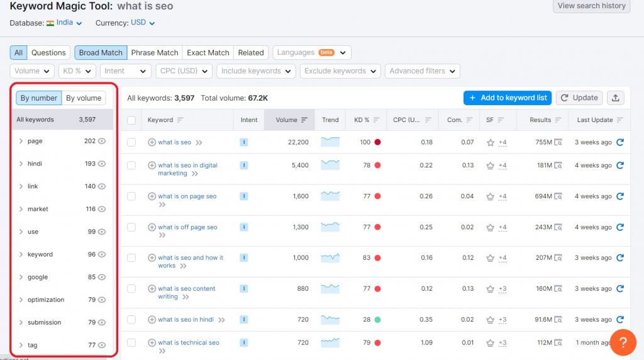Add 'what is on page seo' via plus icon
644x360 pixels.
(x=152, y=196)
